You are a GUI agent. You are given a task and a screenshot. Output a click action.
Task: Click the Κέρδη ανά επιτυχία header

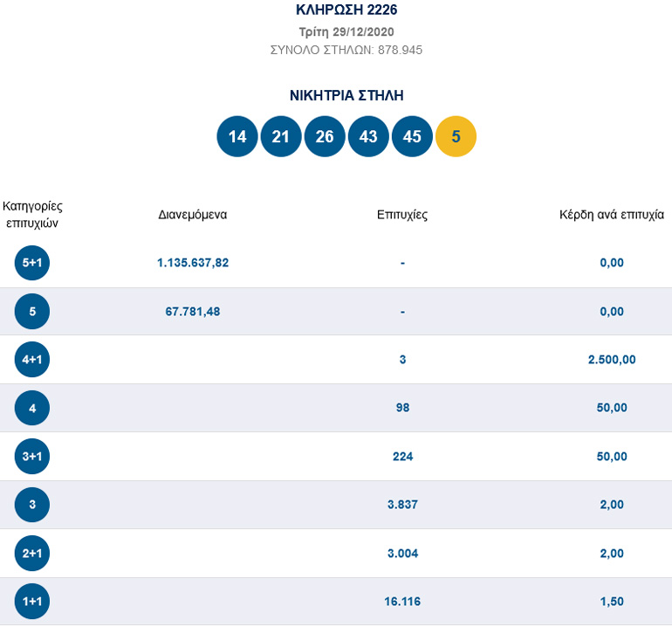click(612, 215)
